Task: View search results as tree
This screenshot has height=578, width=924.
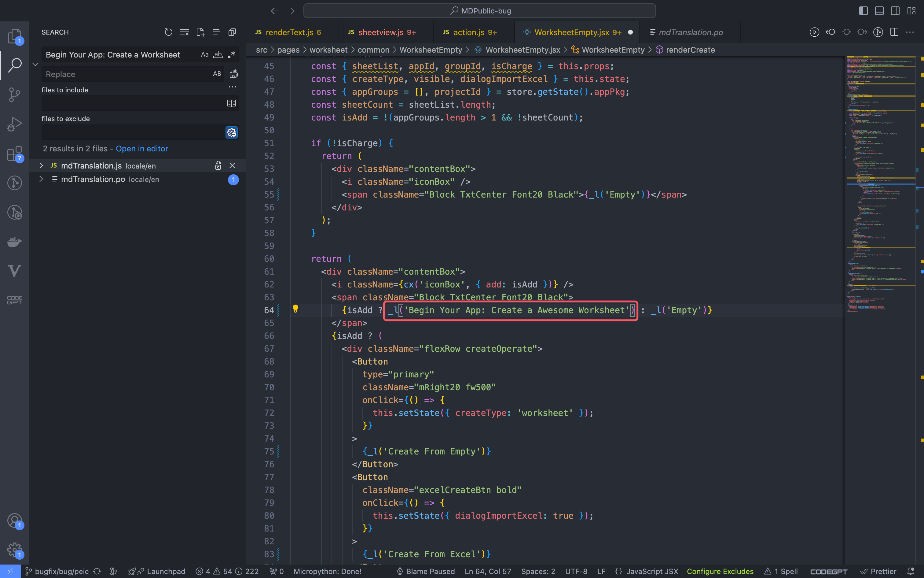Action: 216,32
